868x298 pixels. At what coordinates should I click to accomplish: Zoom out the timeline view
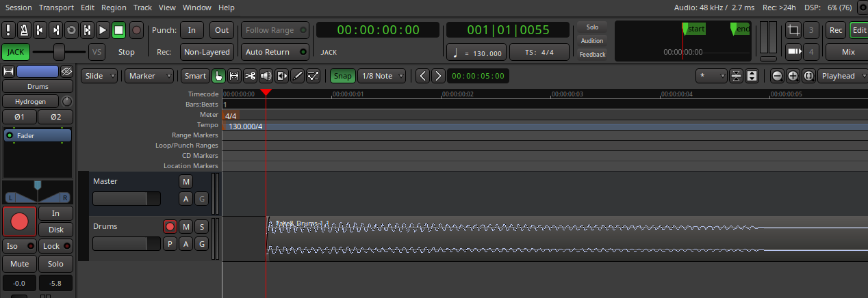[777, 76]
